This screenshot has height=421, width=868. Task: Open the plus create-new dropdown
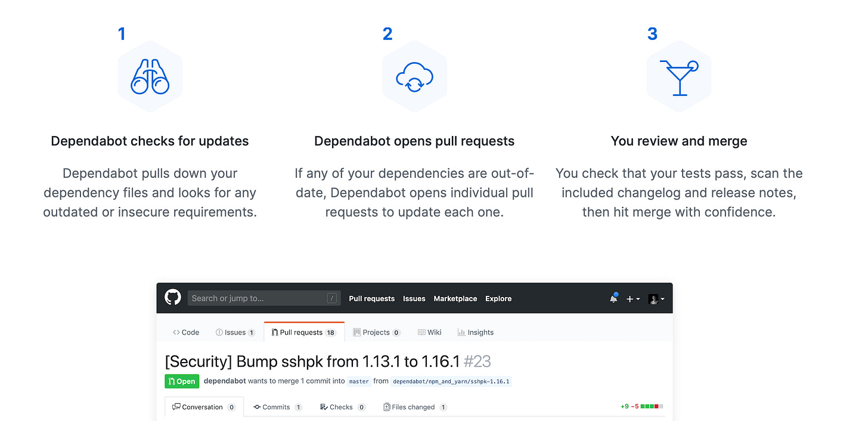click(x=633, y=299)
